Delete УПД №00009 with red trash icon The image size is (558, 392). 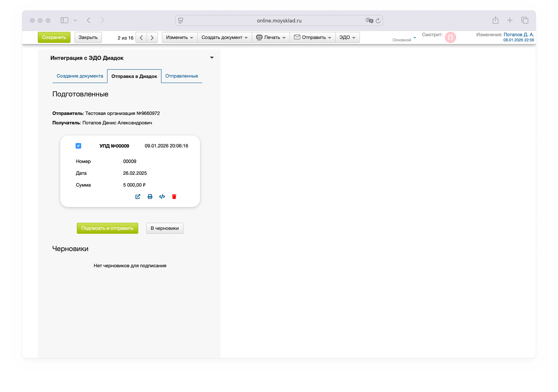click(174, 197)
